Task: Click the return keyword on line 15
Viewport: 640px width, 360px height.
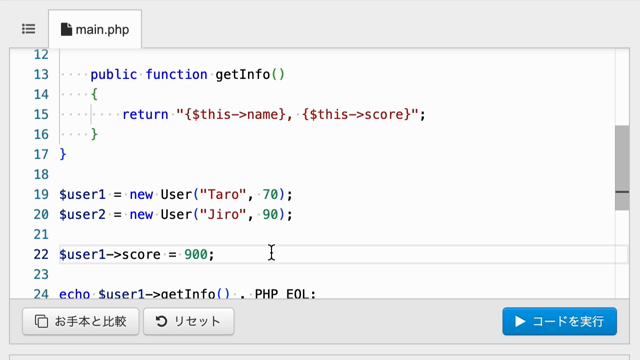Action: [x=145, y=114]
